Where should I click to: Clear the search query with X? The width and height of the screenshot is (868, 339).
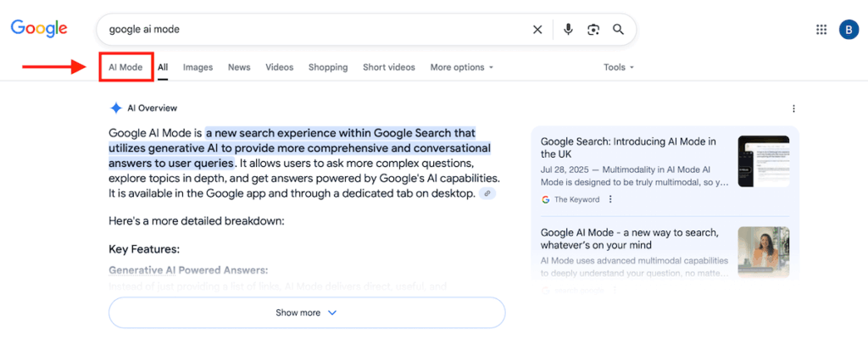537,30
